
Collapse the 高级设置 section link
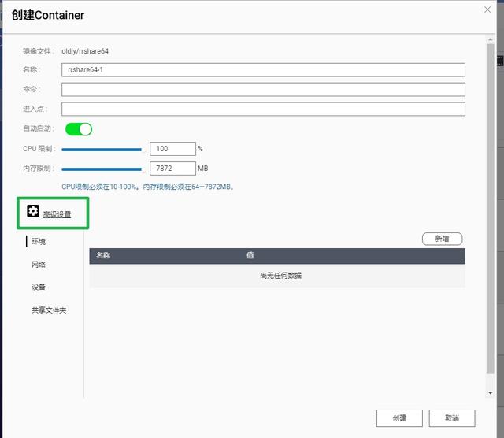57,214
